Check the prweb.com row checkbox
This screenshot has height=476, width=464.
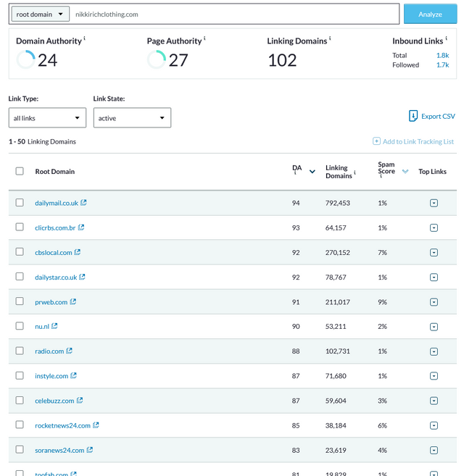click(20, 301)
